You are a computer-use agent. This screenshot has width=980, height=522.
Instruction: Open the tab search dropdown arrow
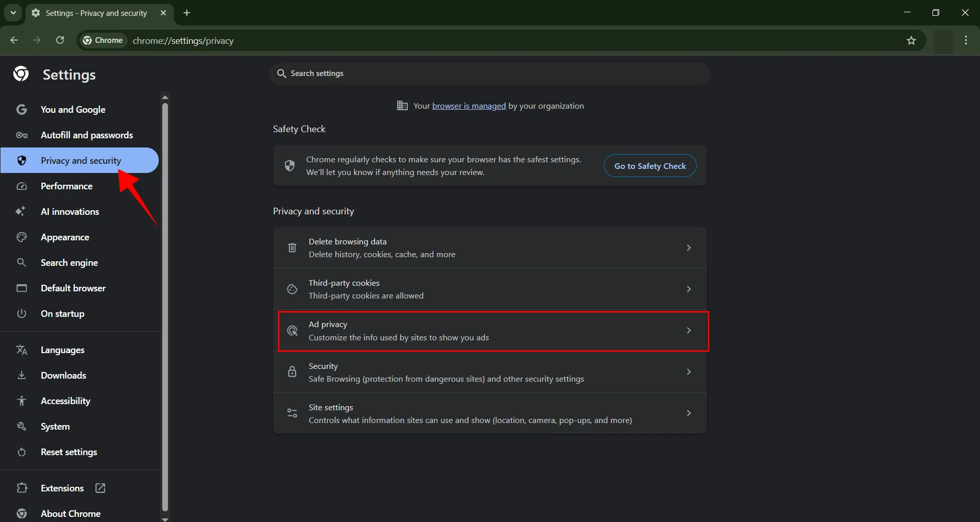pyautogui.click(x=13, y=13)
